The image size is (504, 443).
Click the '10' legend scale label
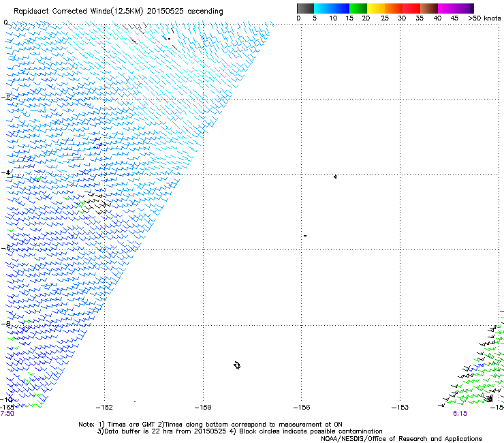333,18
